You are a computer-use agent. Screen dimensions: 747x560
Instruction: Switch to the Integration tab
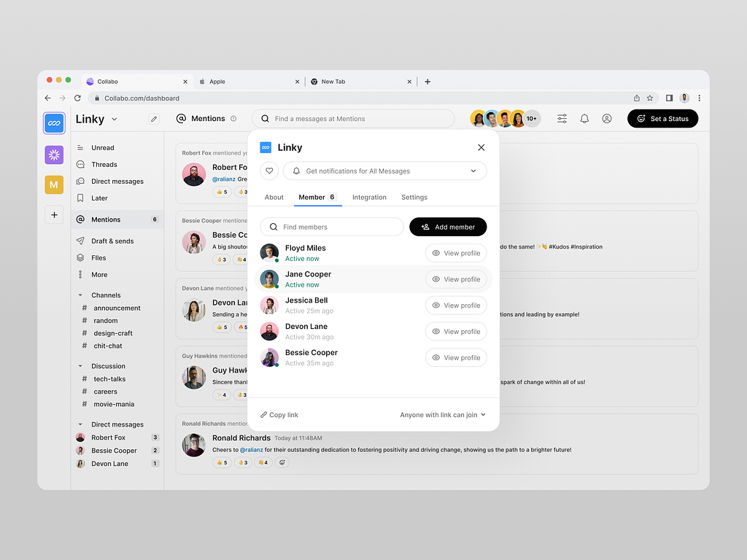[369, 198]
